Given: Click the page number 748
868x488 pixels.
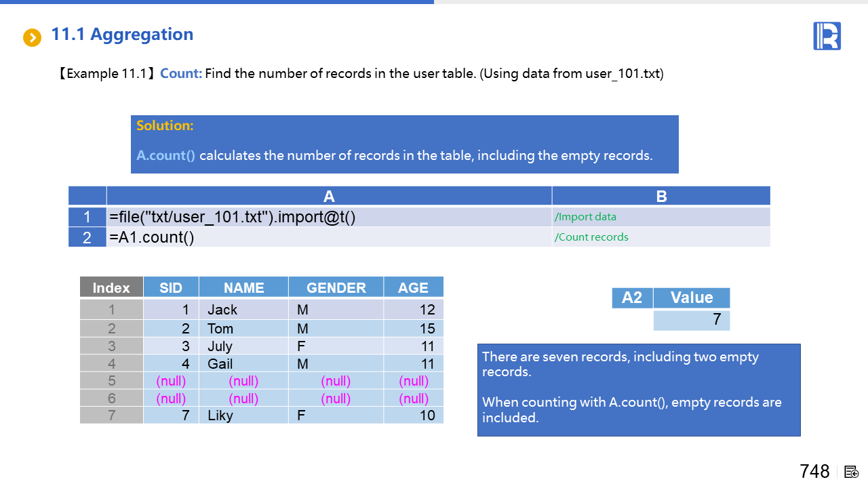Looking at the screenshot, I should (814, 472).
